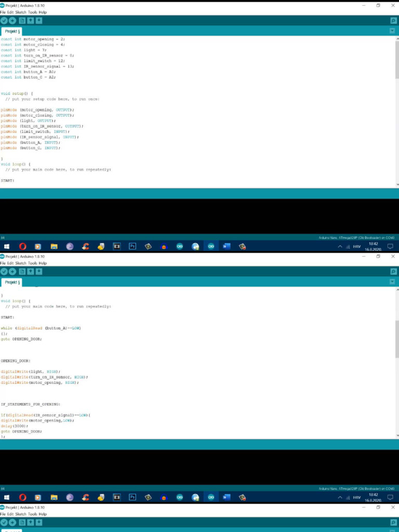
Task: Expand tab menu arrow in middle window with OPENING_DOOR code
Action: [x=392, y=282]
